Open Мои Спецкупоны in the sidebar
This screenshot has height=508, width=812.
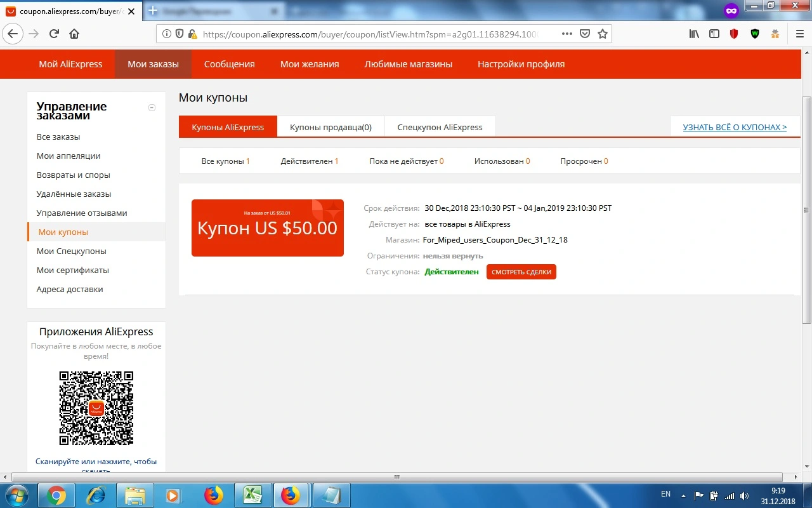pos(72,251)
